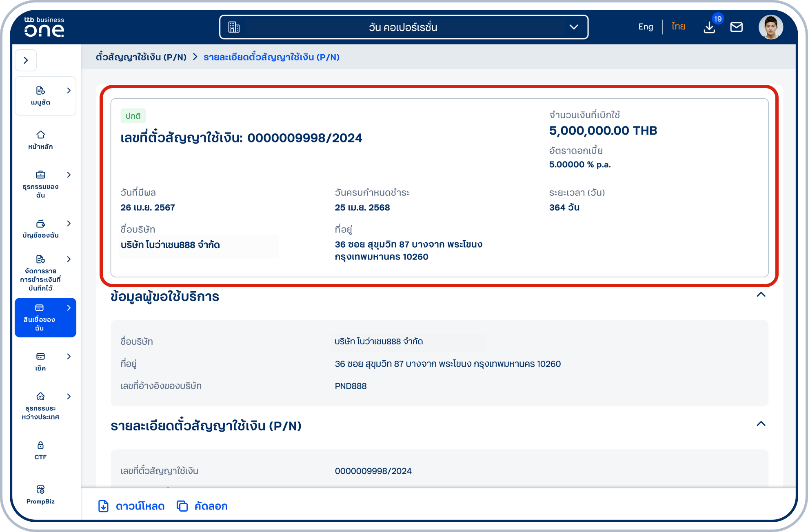
Task: Collapse the รายละเอียดตั๋วสัญญาใช้เงิน section
Action: tap(761, 424)
